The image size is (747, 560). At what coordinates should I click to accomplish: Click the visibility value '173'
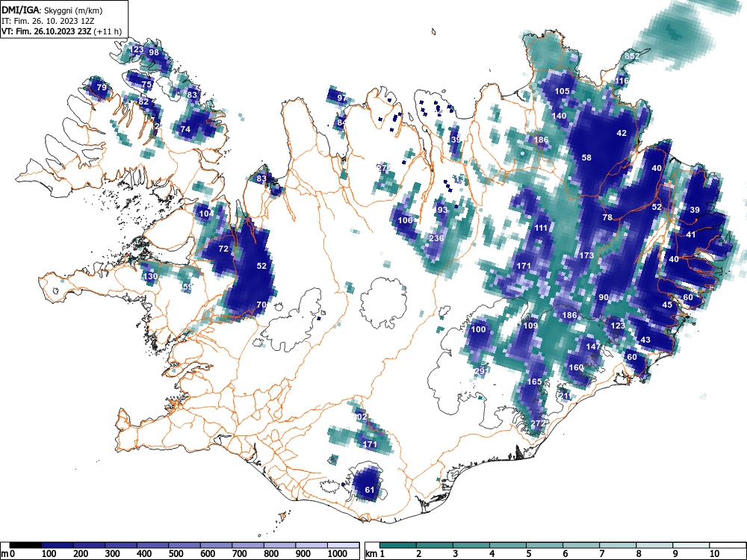click(586, 255)
